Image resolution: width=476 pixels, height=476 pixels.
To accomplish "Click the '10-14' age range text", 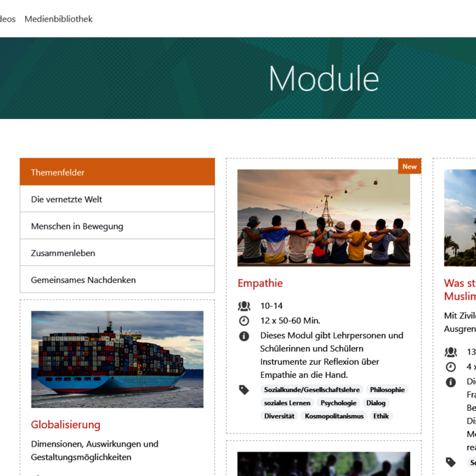I will [x=272, y=306].
